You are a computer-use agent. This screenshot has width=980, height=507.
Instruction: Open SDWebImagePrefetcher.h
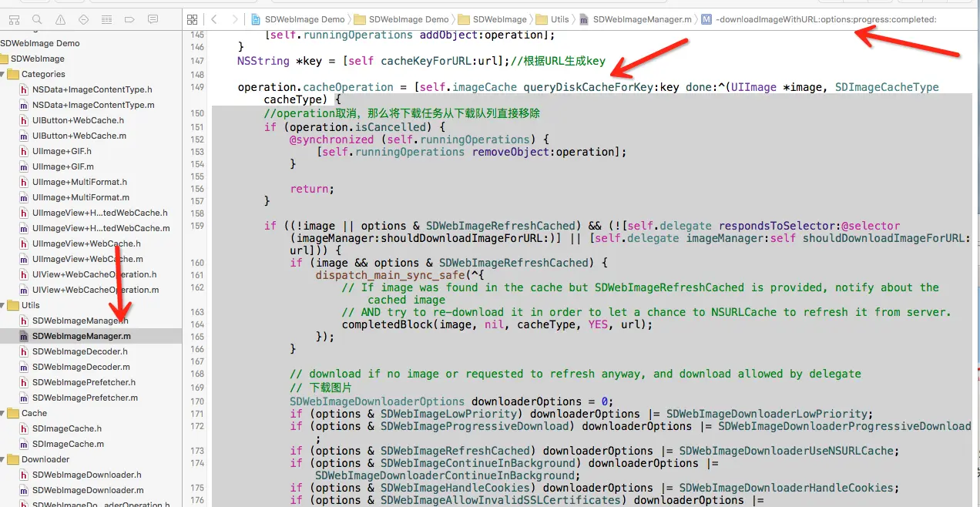83,382
